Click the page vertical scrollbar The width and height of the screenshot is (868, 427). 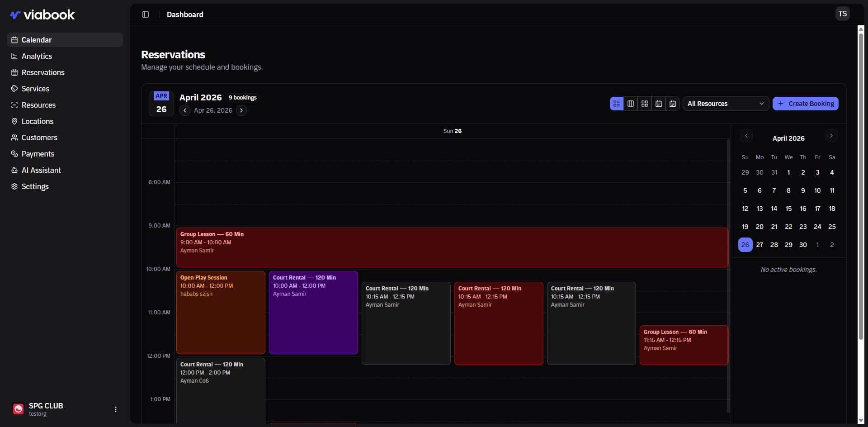click(861, 185)
